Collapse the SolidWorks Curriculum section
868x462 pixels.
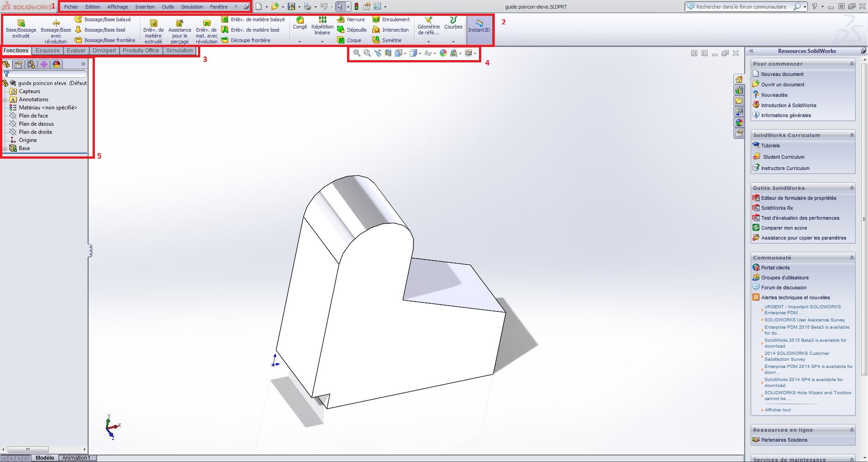[852, 135]
